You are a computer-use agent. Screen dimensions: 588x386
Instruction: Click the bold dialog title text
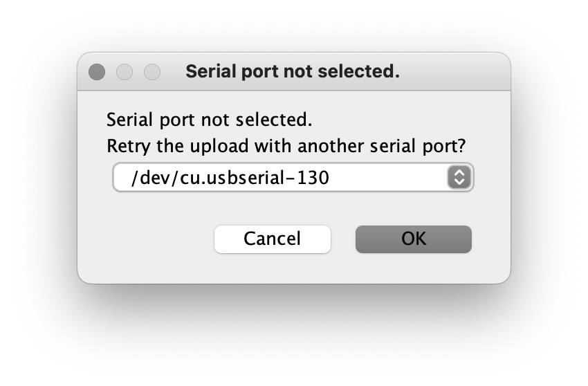coord(293,71)
